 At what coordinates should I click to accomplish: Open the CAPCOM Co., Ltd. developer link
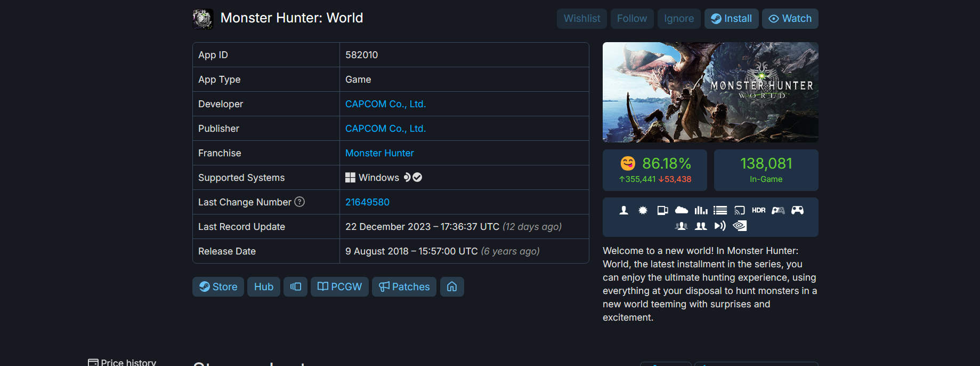click(385, 104)
